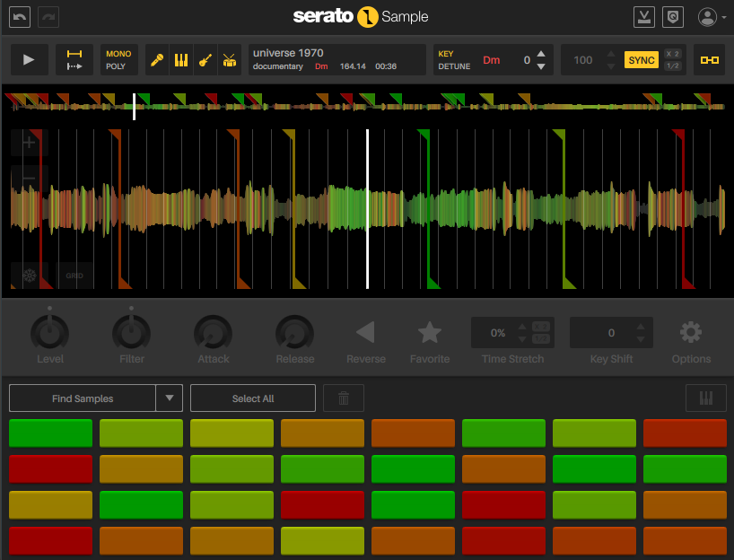
Task: Click the undo arrow button
Action: pyautogui.click(x=19, y=17)
